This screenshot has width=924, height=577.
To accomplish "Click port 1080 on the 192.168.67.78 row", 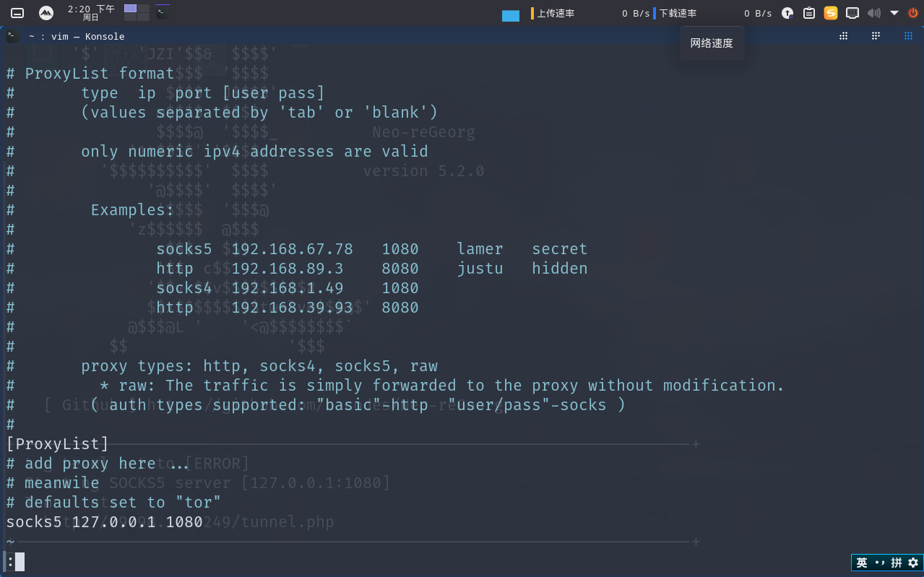I will pyautogui.click(x=400, y=249).
